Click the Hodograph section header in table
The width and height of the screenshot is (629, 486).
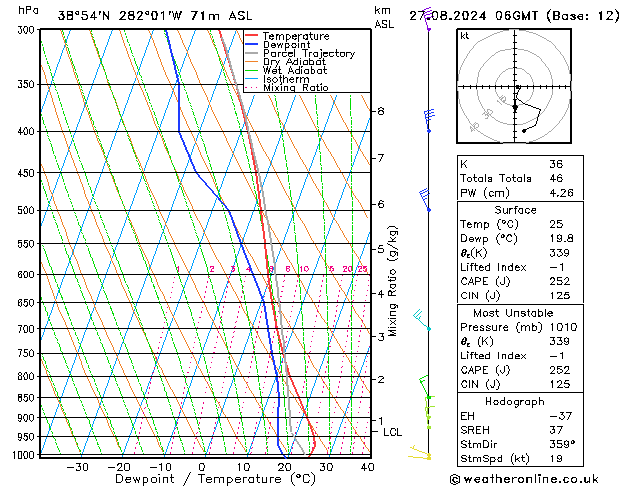point(516,401)
